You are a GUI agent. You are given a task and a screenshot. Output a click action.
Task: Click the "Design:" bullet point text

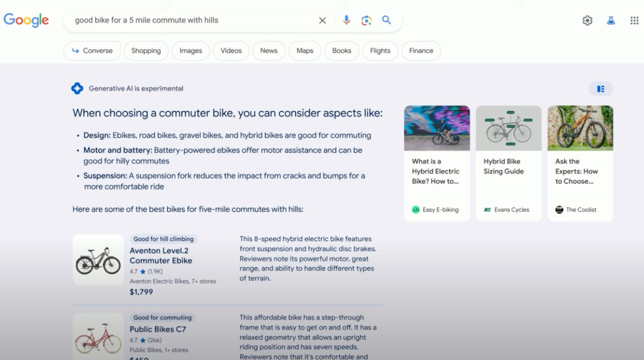[x=227, y=135]
